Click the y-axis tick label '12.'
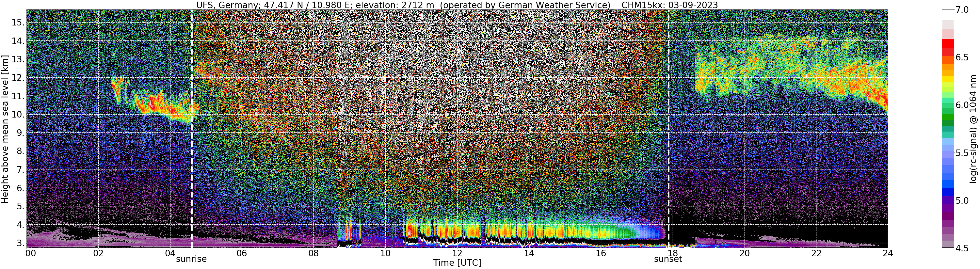 18,78
